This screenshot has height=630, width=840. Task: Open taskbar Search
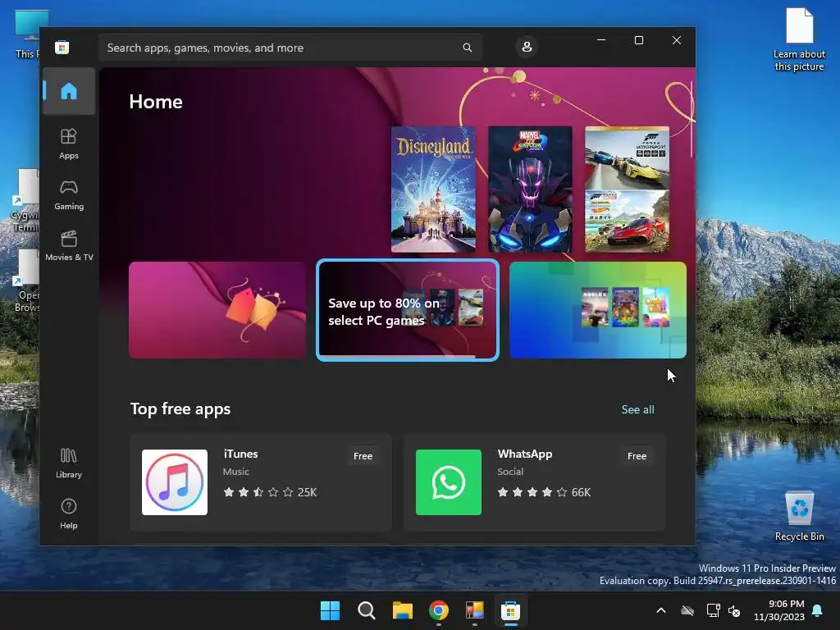point(367,610)
